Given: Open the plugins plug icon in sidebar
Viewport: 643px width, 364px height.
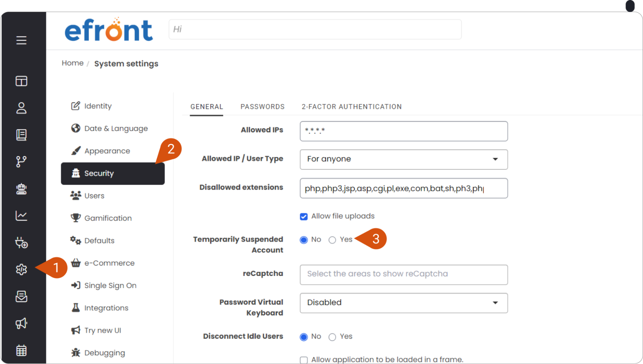Looking at the screenshot, I should 21,243.
